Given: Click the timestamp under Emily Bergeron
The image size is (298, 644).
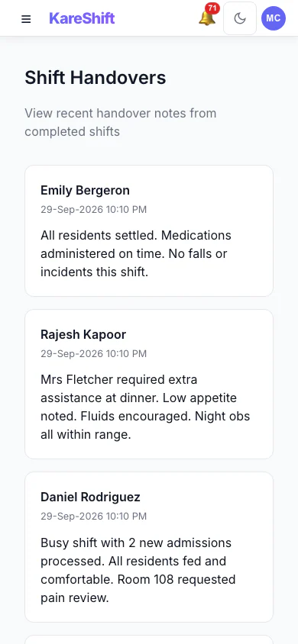Looking at the screenshot, I should click(x=94, y=210).
